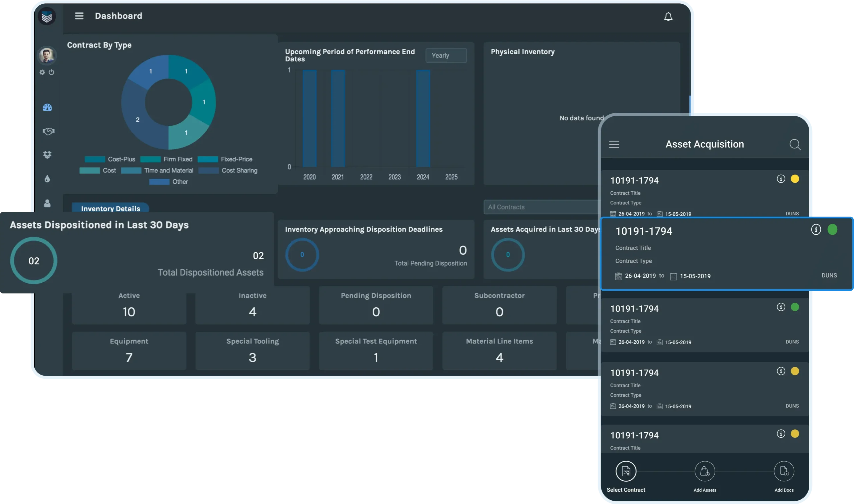The image size is (854, 504).
Task: Open the Material Line Items card
Action: click(x=499, y=351)
